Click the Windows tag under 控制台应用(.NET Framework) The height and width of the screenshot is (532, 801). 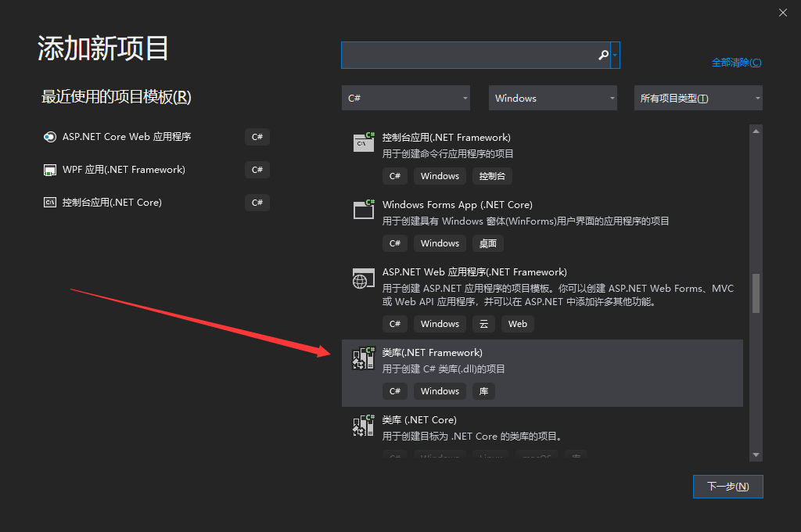(440, 176)
